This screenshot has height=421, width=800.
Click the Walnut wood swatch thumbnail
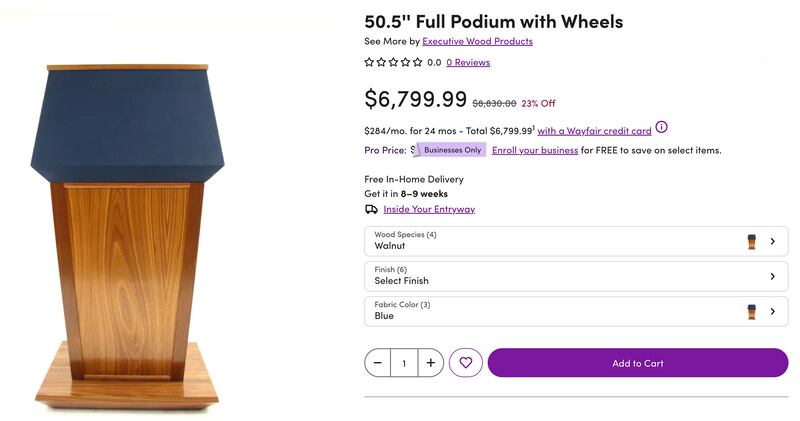(752, 241)
